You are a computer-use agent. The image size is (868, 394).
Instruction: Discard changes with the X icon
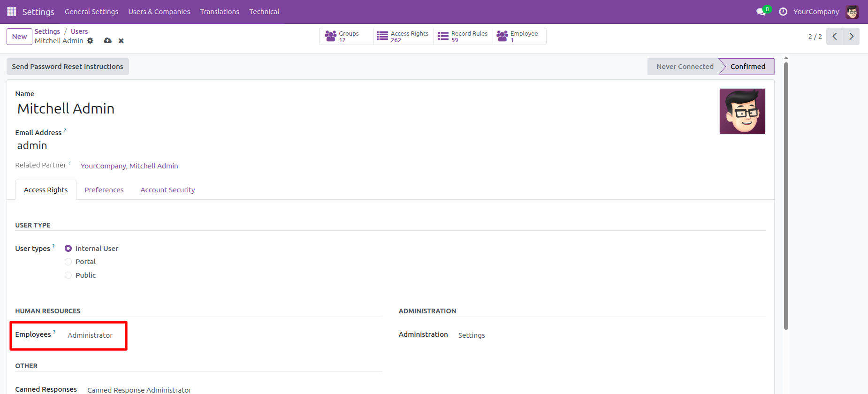point(121,41)
